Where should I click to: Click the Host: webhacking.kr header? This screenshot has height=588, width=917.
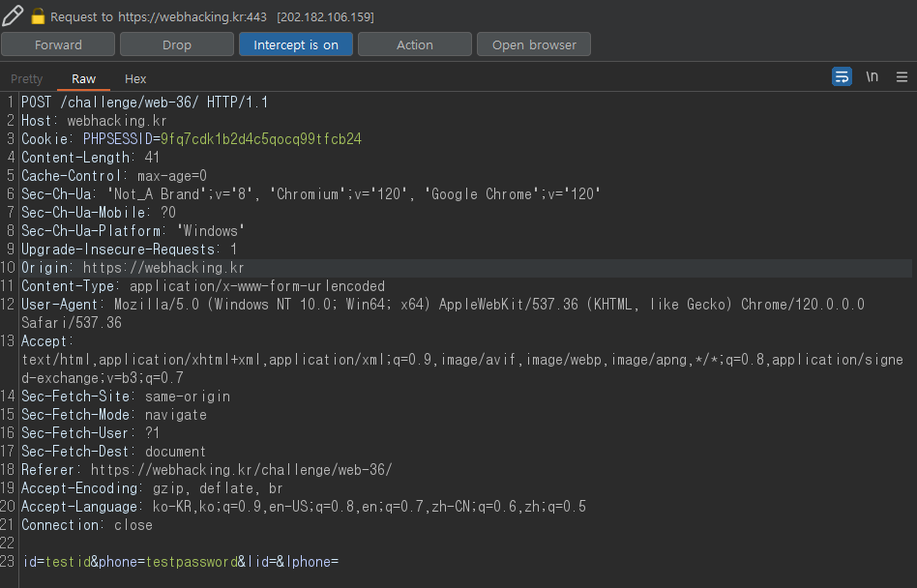[x=94, y=121]
